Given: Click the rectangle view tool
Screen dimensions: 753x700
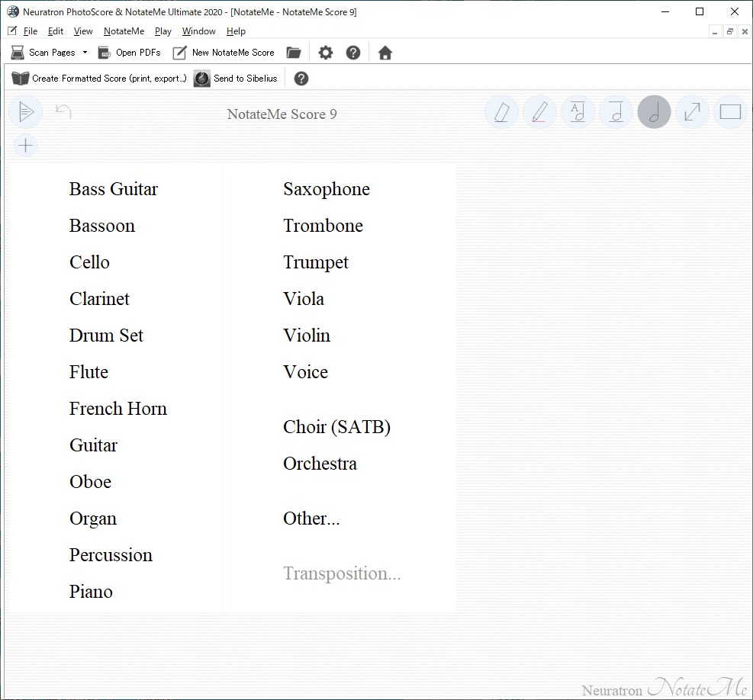Looking at the screenshot, I should [x=730, y=112].
